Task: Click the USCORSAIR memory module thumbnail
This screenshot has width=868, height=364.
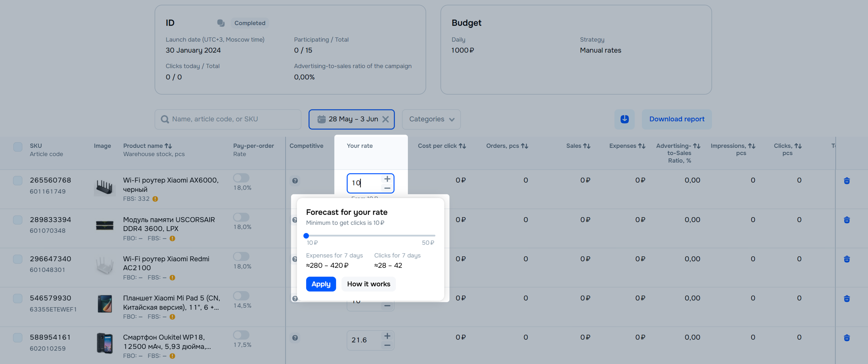Action: pos(104,225)
